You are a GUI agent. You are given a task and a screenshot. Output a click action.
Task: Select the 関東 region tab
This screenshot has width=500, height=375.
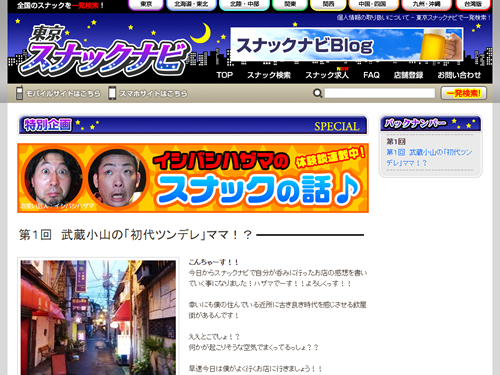pos(290,4)
